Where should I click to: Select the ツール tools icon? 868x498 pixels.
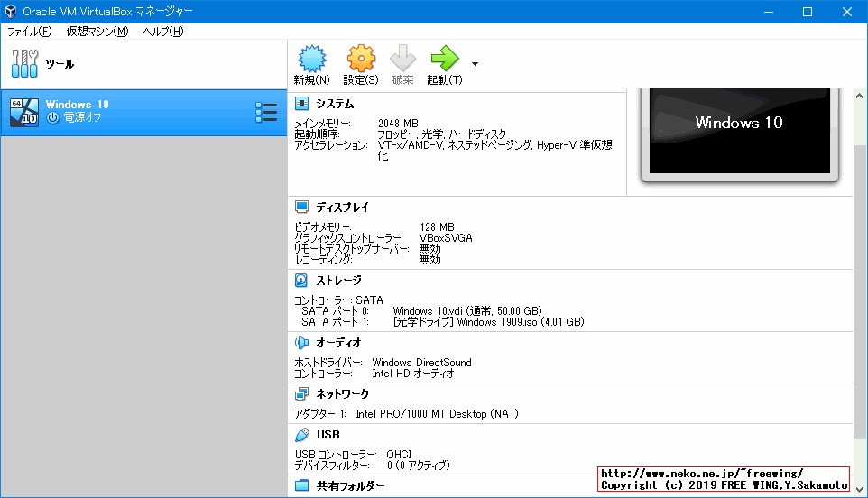[x=24, y=64]
